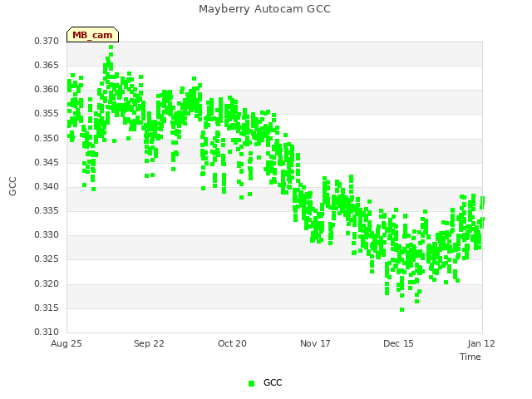Click the 0.335 y-axis value
This screenshot has width=532, height=399.
pyautogui.click(x=47, y=210)
